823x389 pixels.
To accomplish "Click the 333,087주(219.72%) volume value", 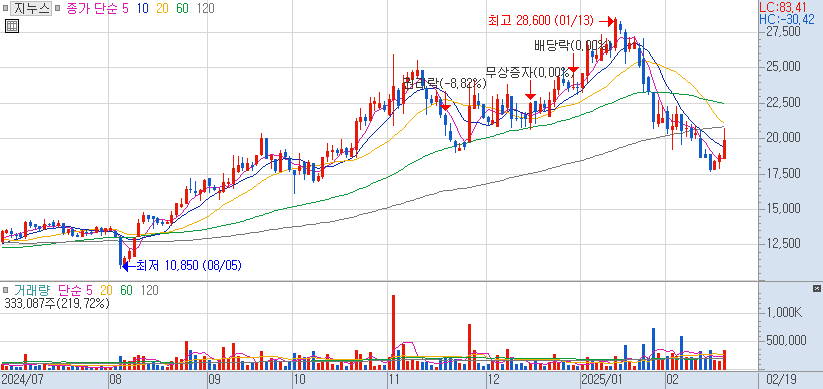I will (57, 303).
